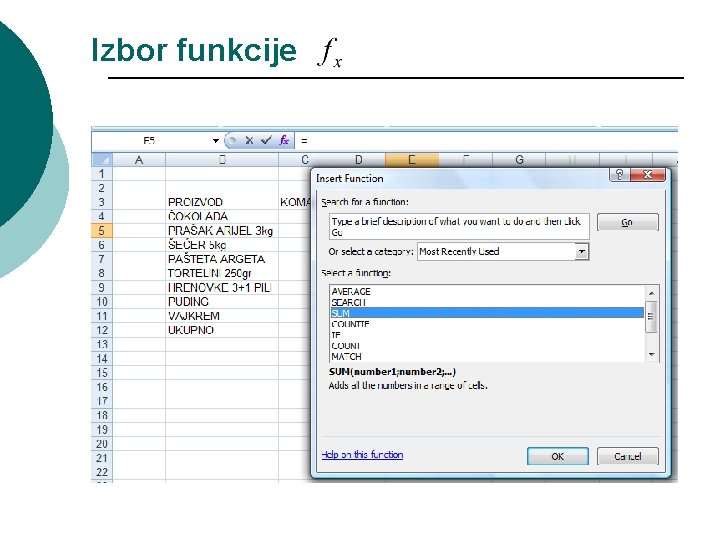The width and height of the screenshot is (720, 540).
Task: Click the ŠEĆER 5kg cell
Action: (222, 245)
